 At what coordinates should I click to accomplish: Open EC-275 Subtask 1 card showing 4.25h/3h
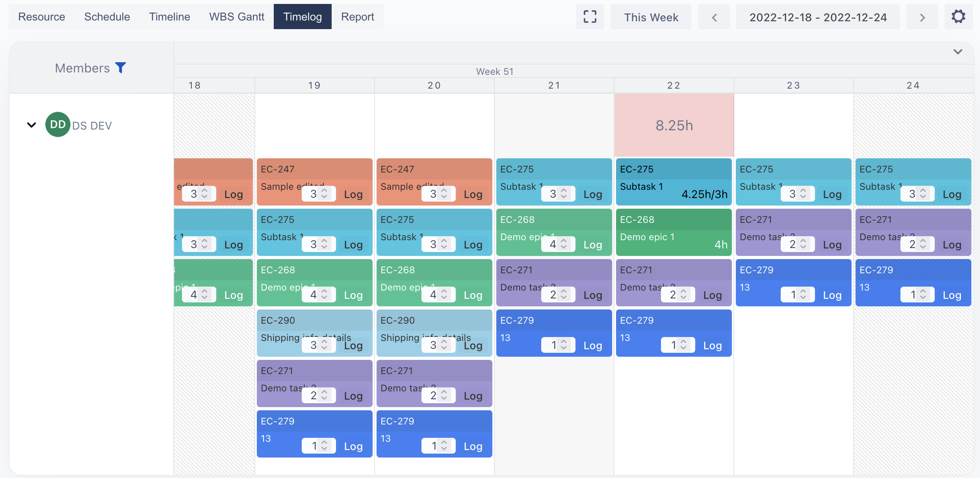point(674,182)
